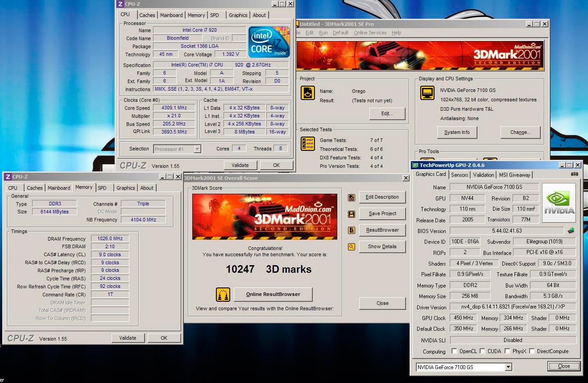Click the Edit Description icon in score window
The image size is (588, 383).
tap(352, 197)
